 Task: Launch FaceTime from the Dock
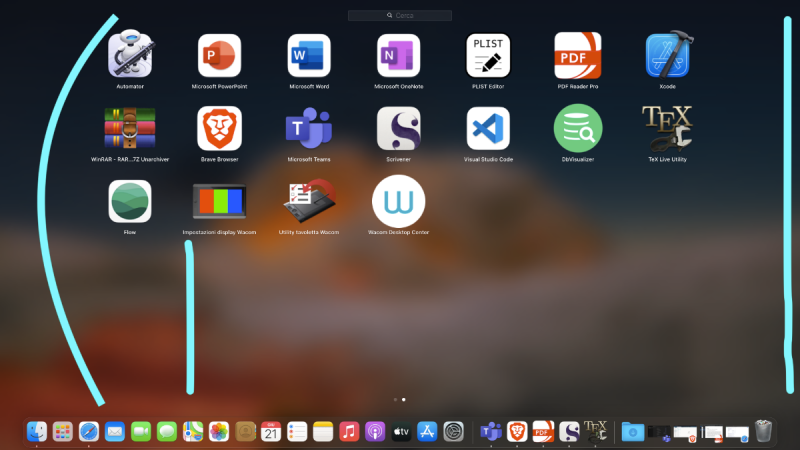coord(141,432)
